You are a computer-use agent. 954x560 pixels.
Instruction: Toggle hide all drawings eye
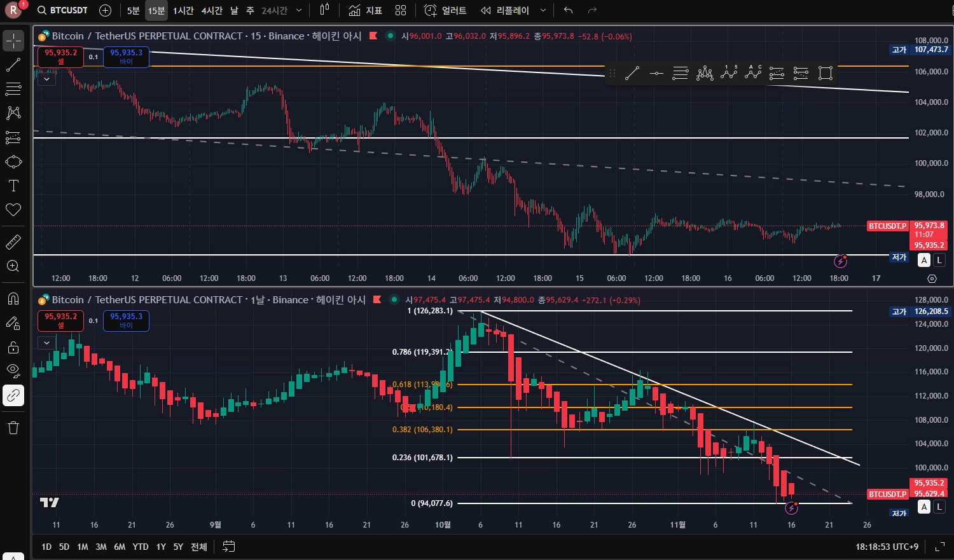point(13,371)
